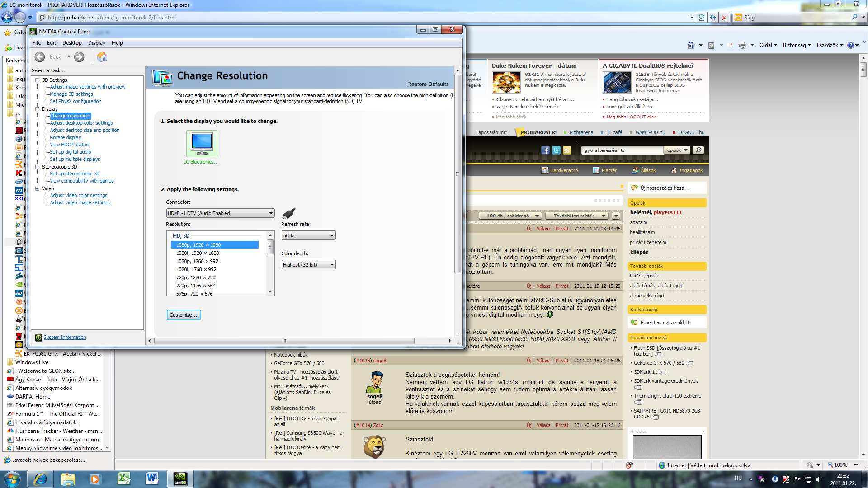Click the gyorskeresés itt search field
868x488 pixels.
[x=623, y=150]
